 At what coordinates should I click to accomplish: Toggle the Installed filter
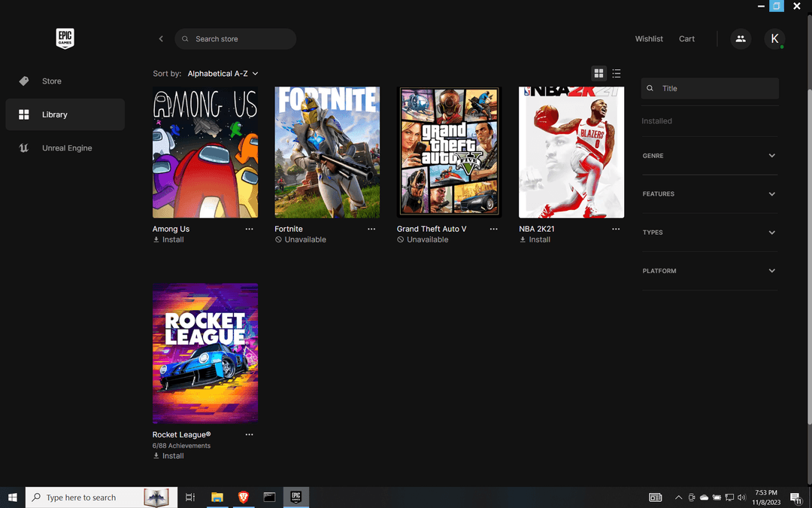point(656,120)
